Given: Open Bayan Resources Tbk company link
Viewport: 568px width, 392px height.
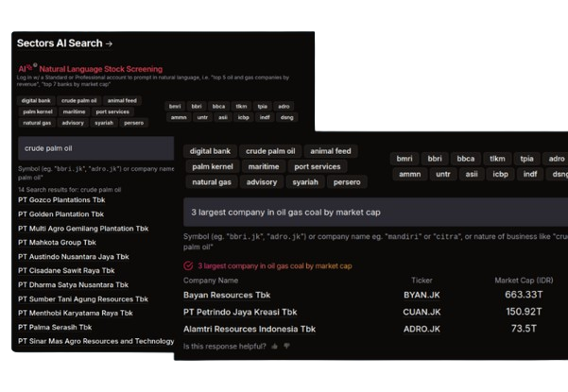Looking at the screenshot, I should tap(227, 296).
